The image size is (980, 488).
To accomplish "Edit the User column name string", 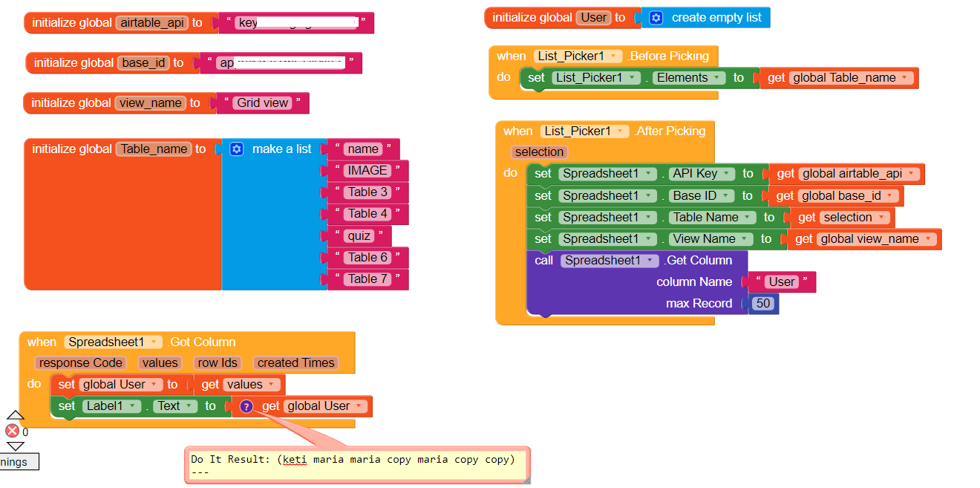I will click(782, 282).
